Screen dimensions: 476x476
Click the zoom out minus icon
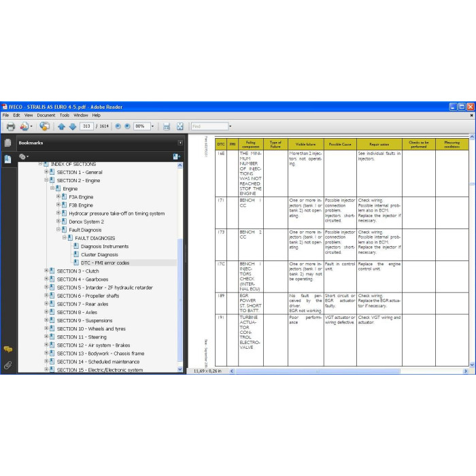[x=118, y=126]
